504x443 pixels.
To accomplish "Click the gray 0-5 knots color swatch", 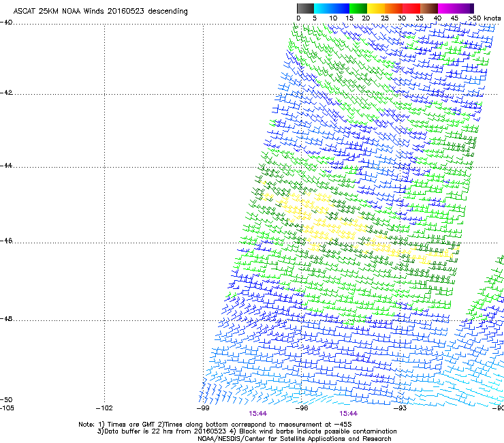I will [305, 8].
